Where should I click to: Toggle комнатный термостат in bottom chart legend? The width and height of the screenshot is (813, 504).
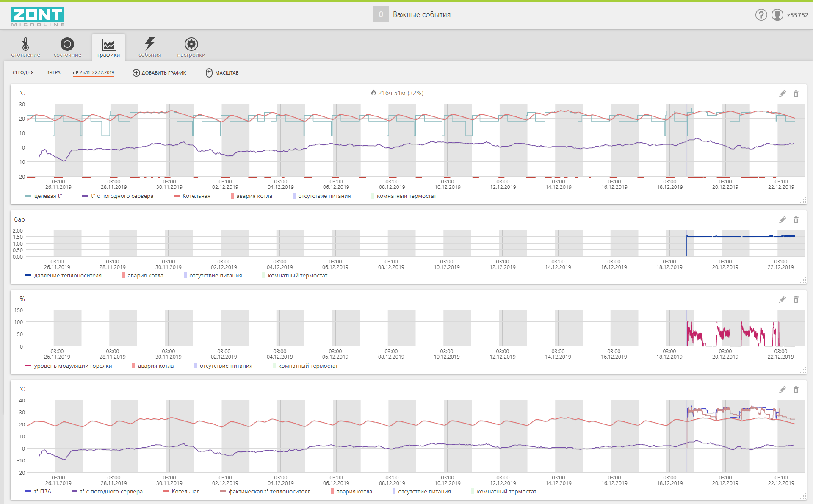coord(504,492)
